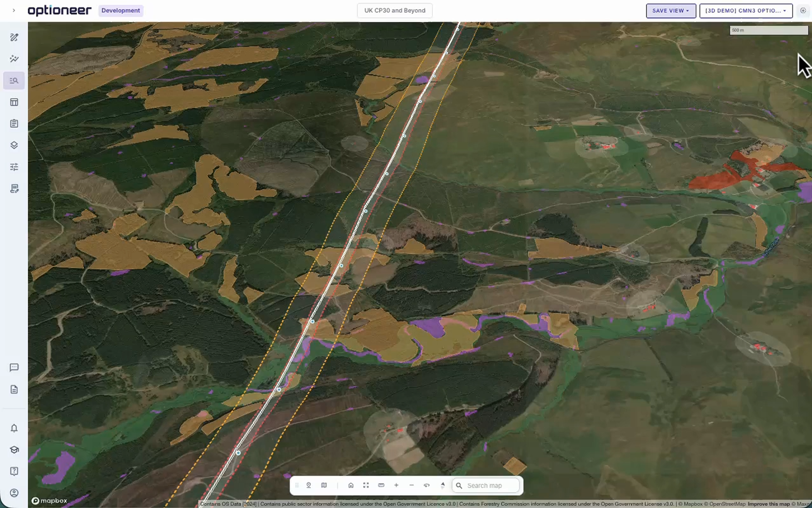Open the comments chat sidebar icon
Screen dimensions: 812x508
(x=14, y=368)
